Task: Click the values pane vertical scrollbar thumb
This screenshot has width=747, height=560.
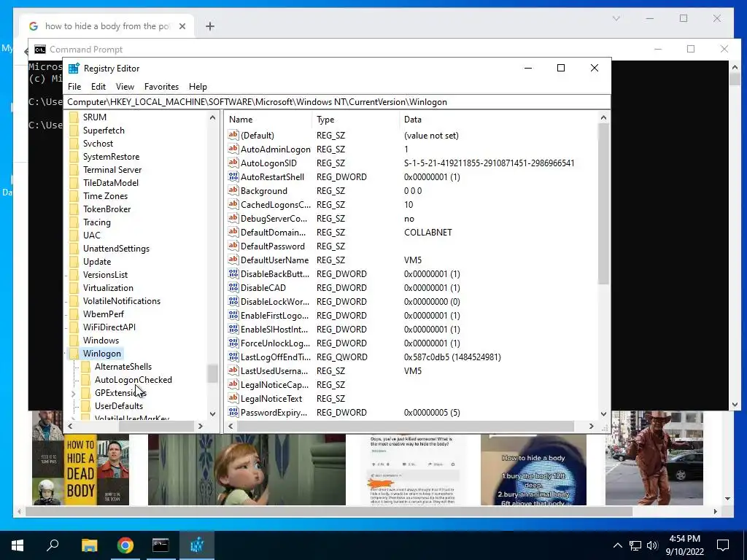Action: 603,204
